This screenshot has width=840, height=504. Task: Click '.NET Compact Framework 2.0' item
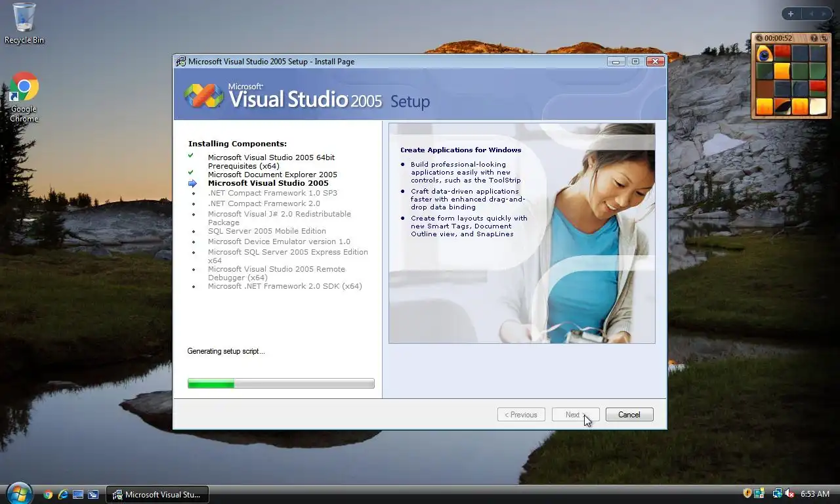pyautogui.click(x=264, y=203)
